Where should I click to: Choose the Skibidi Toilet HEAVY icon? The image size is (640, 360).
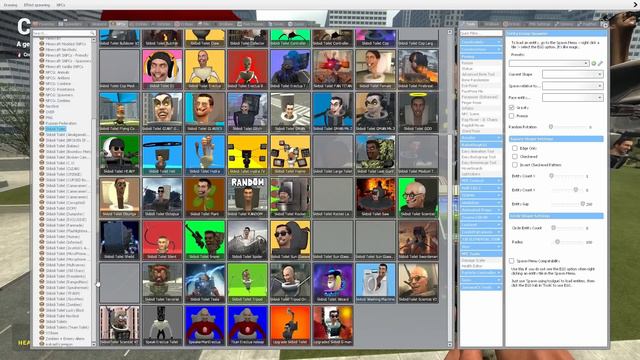(119, 155)
